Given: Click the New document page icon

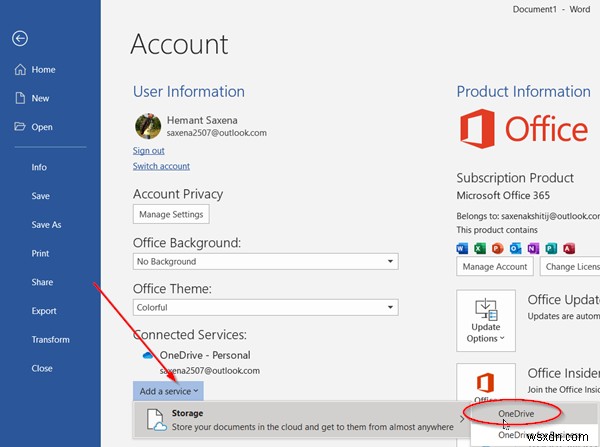Looking at the screenshot, I should (x=20, y=98).
